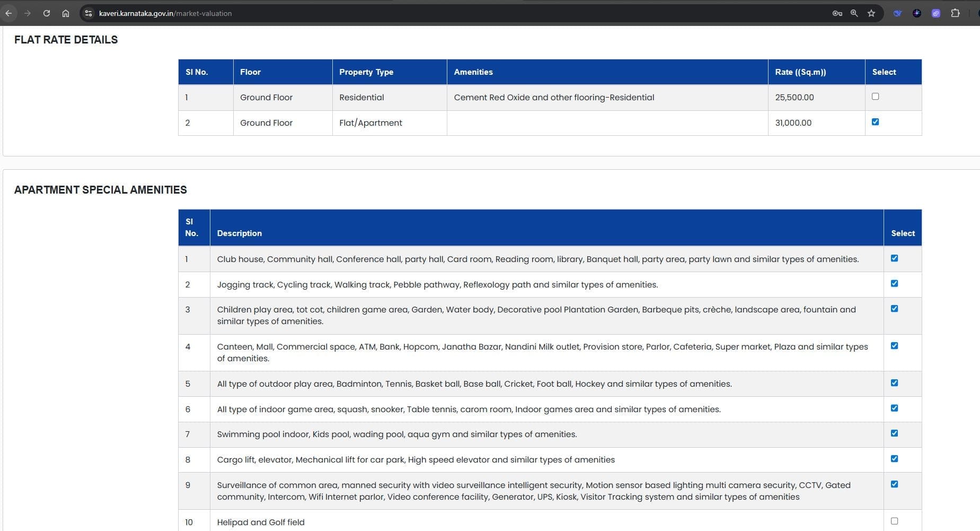Select the Residential Ground Floor rate checkbox

875,97
